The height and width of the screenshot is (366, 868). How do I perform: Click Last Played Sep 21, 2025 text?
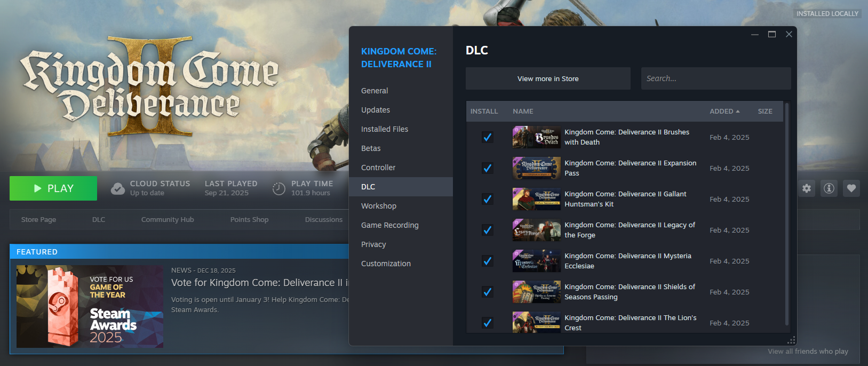(x=231, y=188)
